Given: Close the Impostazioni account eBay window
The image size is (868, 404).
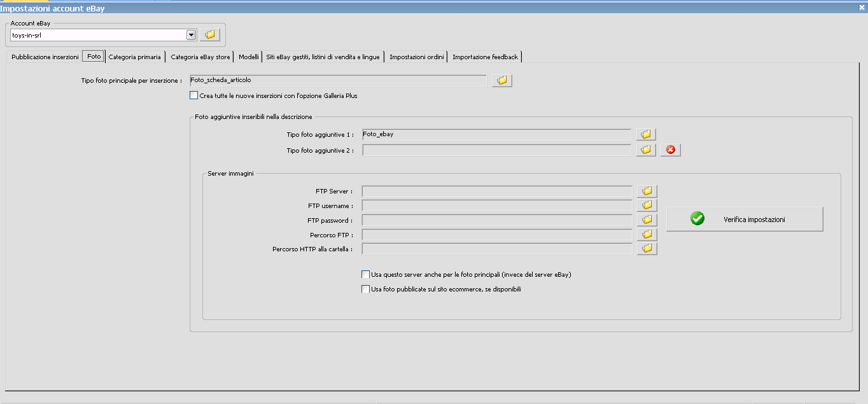Looking at the screenshot, I should [862, 7].
